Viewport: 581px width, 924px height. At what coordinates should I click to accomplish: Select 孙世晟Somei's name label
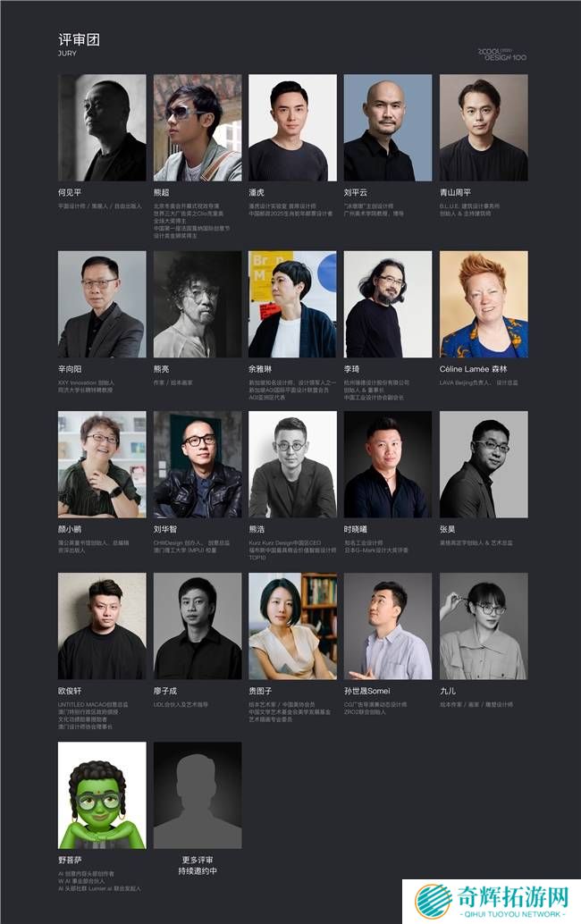pos(367,692)
